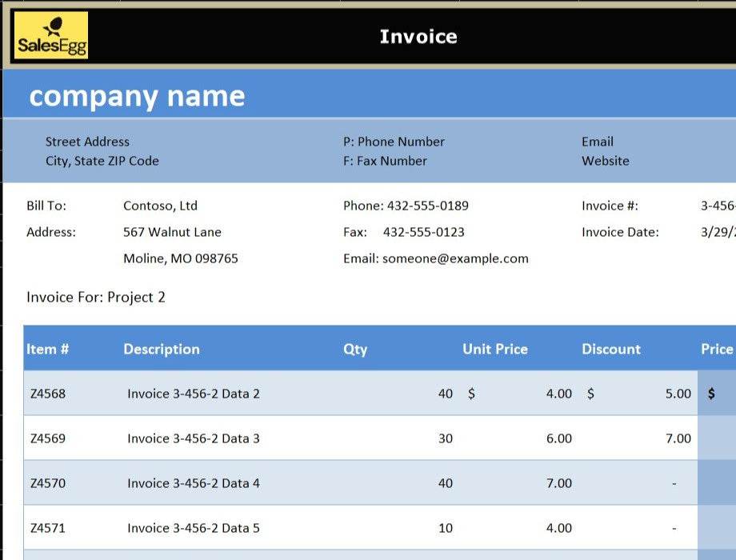Select the Invoice title header
Image resolution: width=736 pixels, height=560 pixels.
[418, 37]
